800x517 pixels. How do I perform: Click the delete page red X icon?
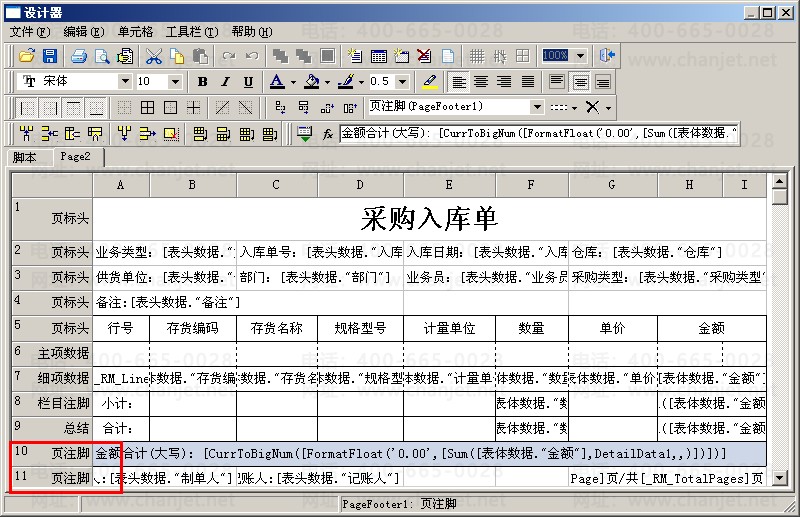point(423,56)
